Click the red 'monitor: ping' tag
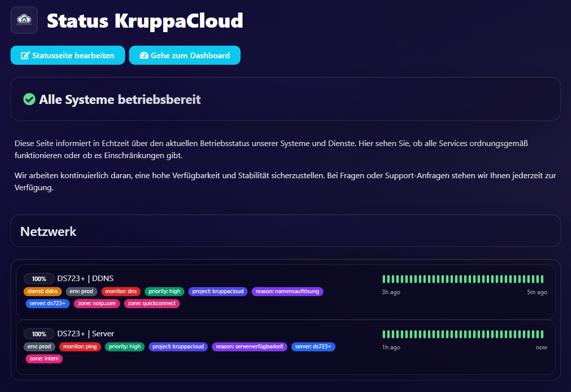The width and height of the screenshot is (571, 392). click(80, 346)
